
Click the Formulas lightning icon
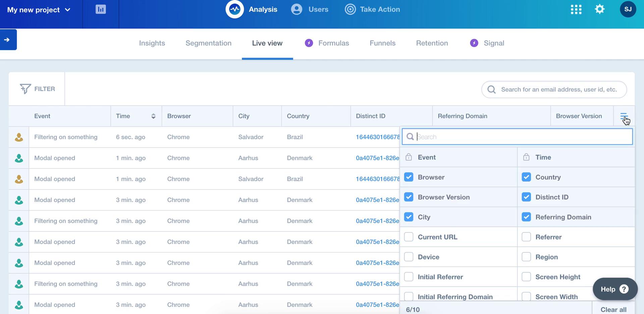tap(309, 43)
